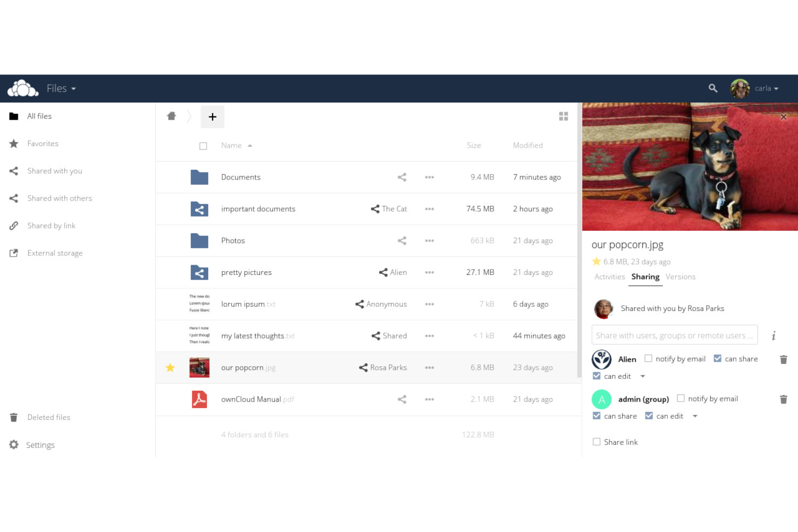Screen dimensions: 798x532
Task: Open the overflow menu for the Photos folder
Action: tap(429, 240)
